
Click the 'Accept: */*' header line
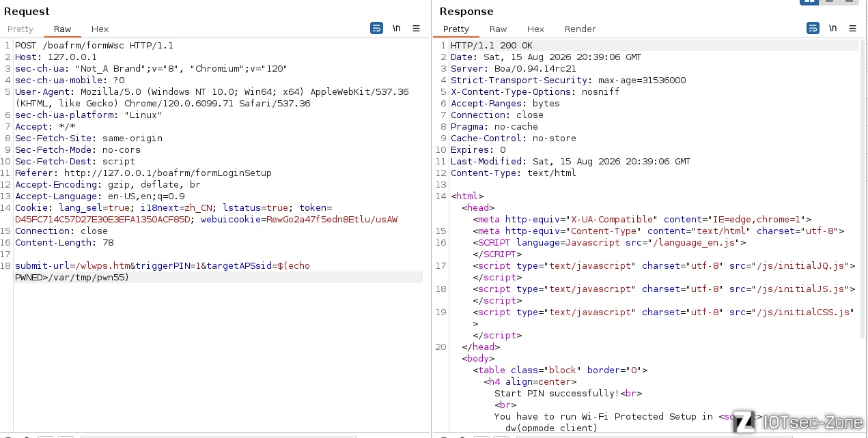coord(45,127)
